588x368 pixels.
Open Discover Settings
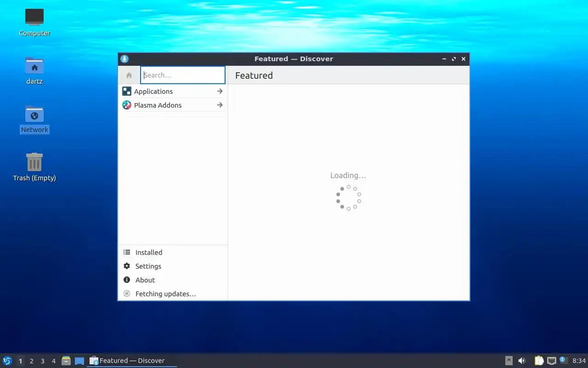[173, 266]
